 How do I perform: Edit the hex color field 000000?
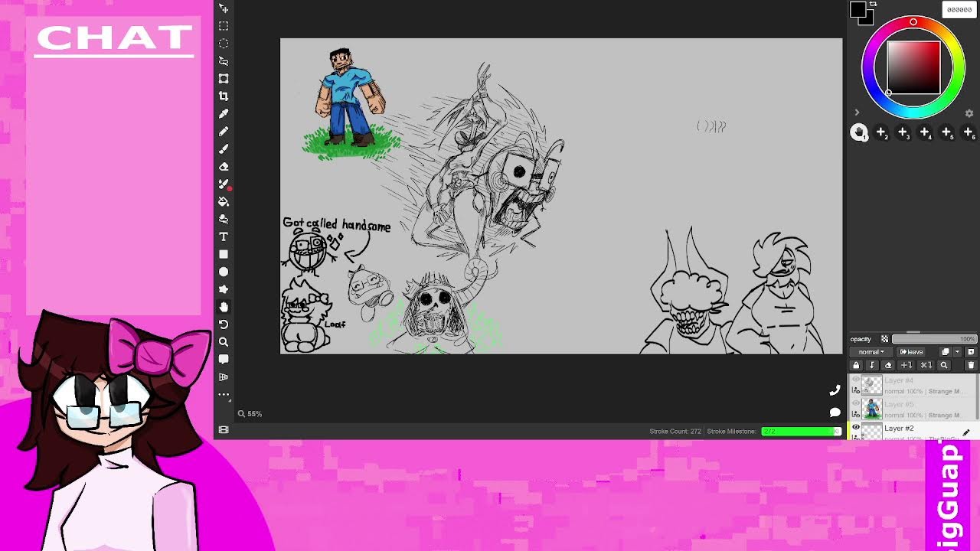pyautogui.click(x=959, y=10)
